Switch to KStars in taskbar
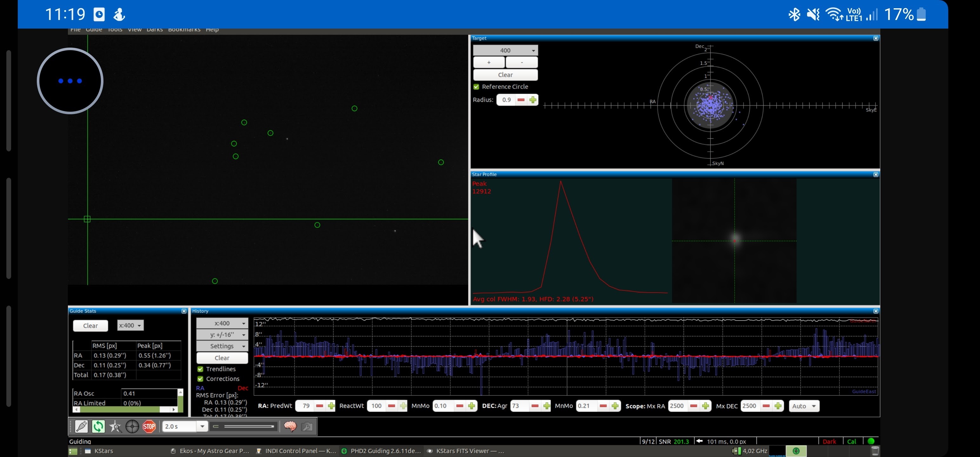 coord(99,451)
